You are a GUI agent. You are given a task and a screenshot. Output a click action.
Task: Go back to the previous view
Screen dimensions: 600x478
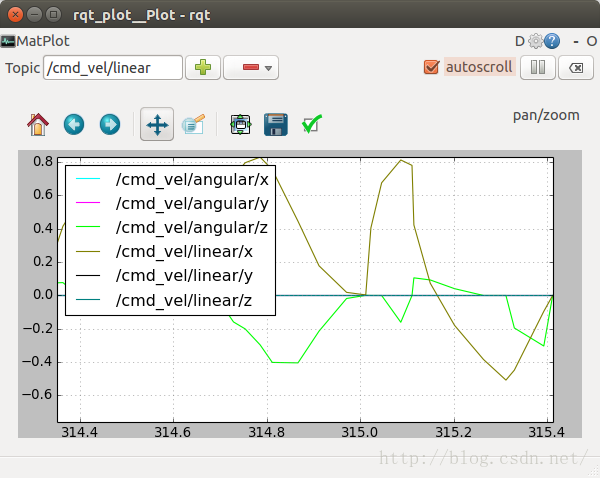pos(74,124)
